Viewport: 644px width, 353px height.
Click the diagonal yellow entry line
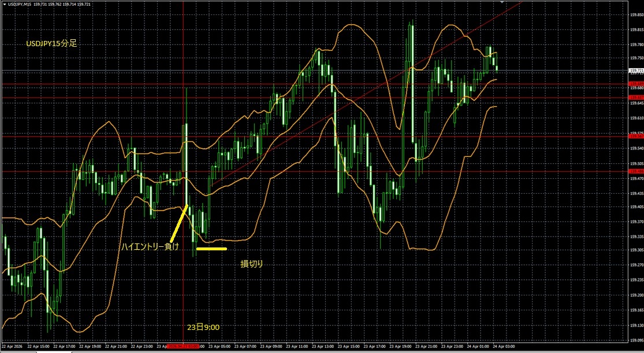pyautogui.click(x=180, y=222)
